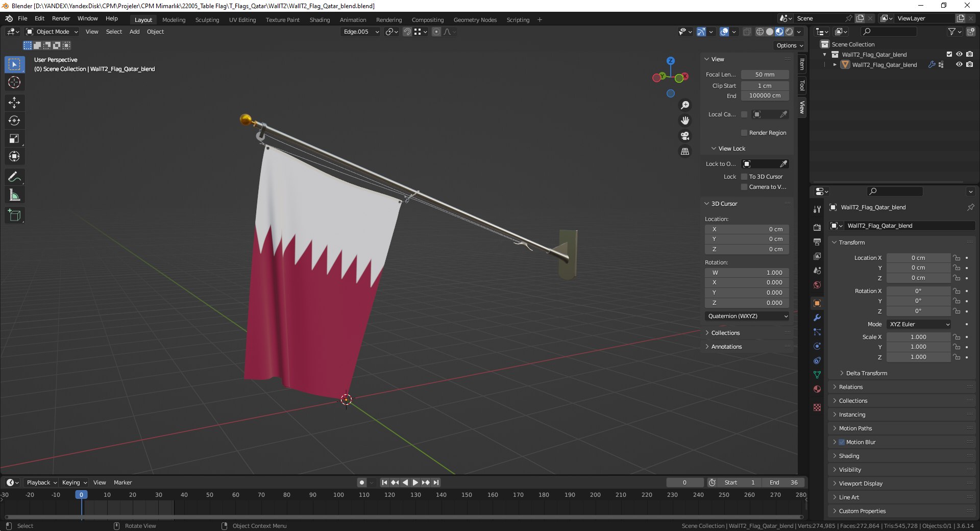Switch to the Geometry Nodes workspace tab
Image resolution: width=980 pixels, height=531 pixels.
point(475,20)
